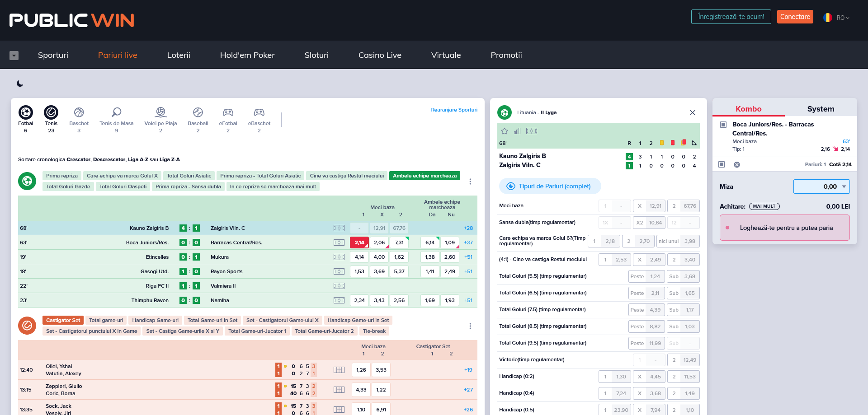Open pitch tracker for Boca Juniors/Res. row
The width and height of the screenshot is (868, 415).
point(339,242)
